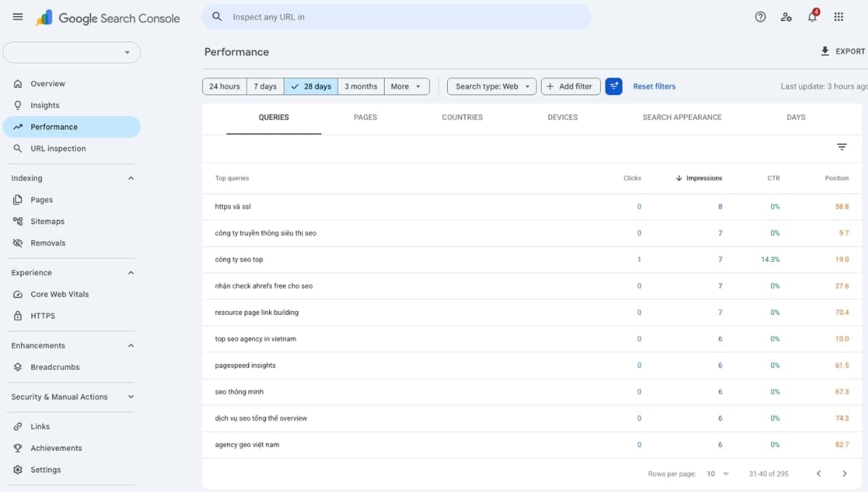Click the Inspect any URL search field
Viewport: 868px width, 492px height.
tap(396, 17)
